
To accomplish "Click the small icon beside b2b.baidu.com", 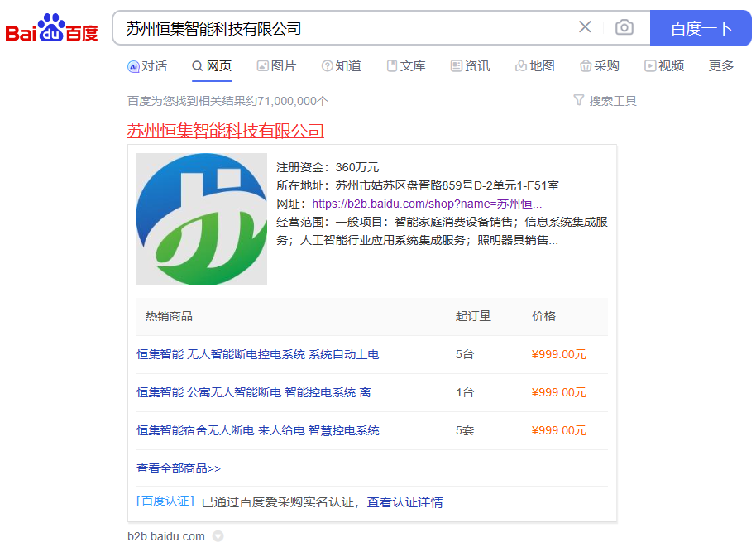I will click(218, 536).
